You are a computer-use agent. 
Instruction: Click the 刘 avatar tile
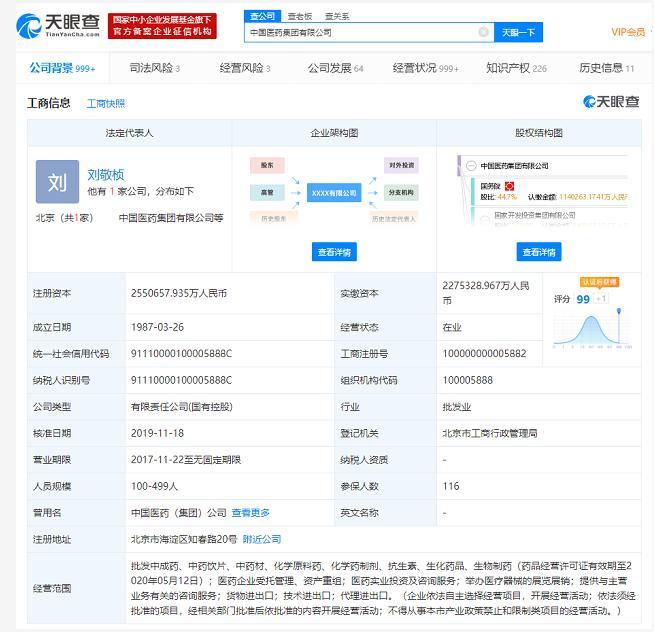[57, 181]
